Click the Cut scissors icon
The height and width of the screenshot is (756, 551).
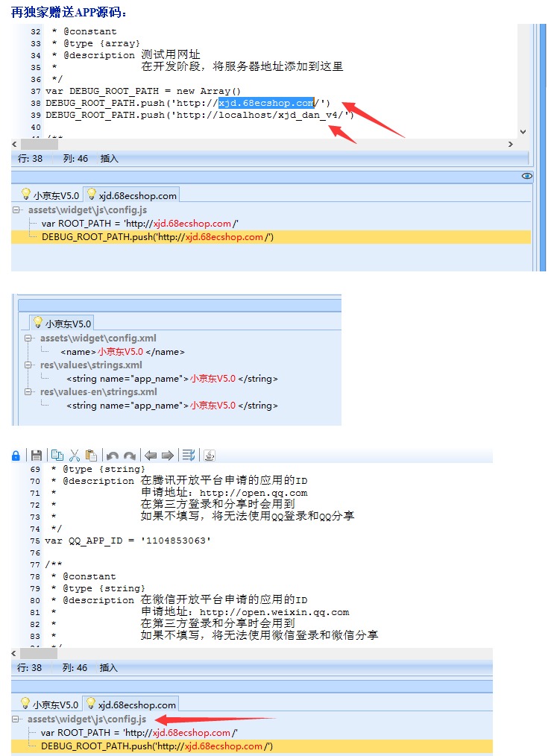pos(75,456)
